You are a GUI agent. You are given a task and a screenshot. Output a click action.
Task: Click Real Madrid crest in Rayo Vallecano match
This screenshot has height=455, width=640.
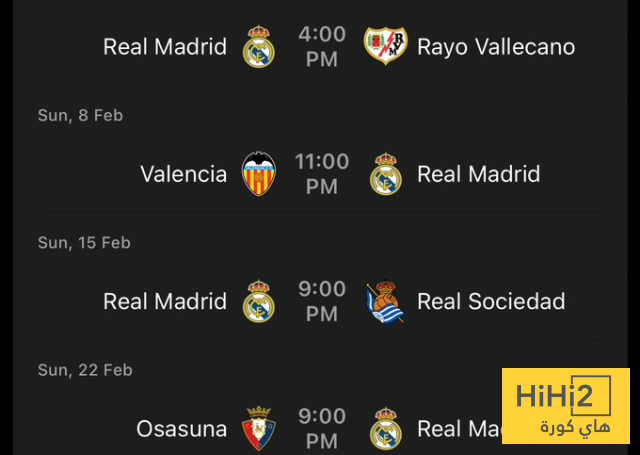(x=259, y=47)
